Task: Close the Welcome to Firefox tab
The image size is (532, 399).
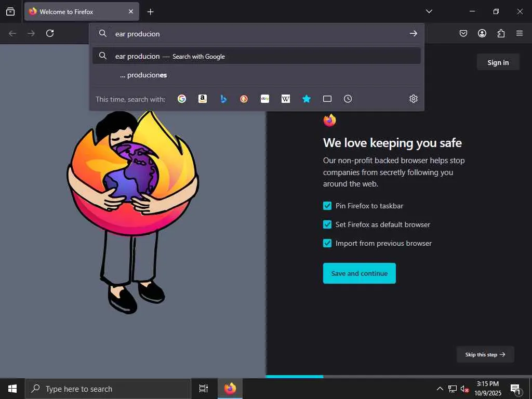Action: point(131,11)
